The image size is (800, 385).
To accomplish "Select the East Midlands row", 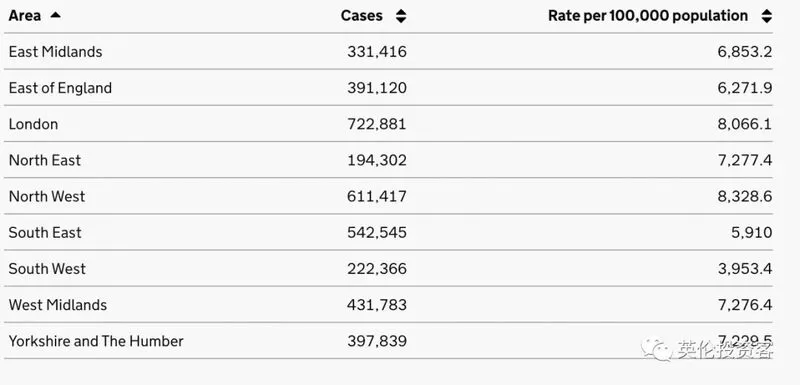I will point(388,52).
